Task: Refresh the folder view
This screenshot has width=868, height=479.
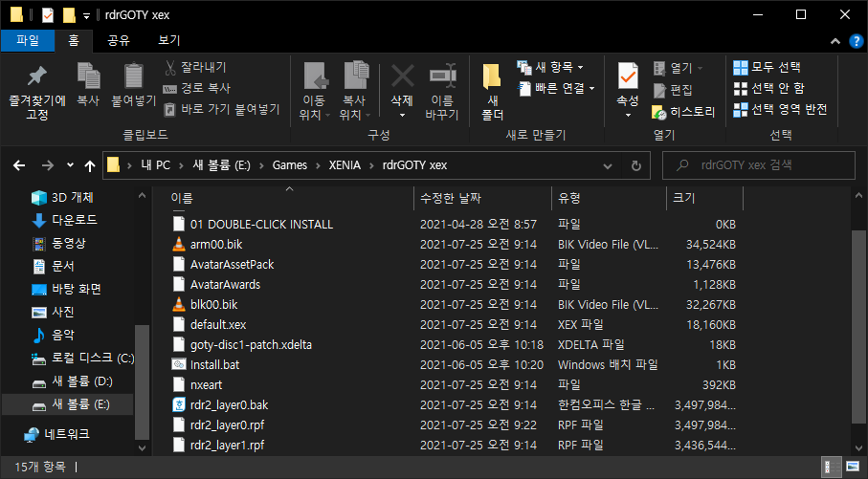Action: click(x=636, y=166)
